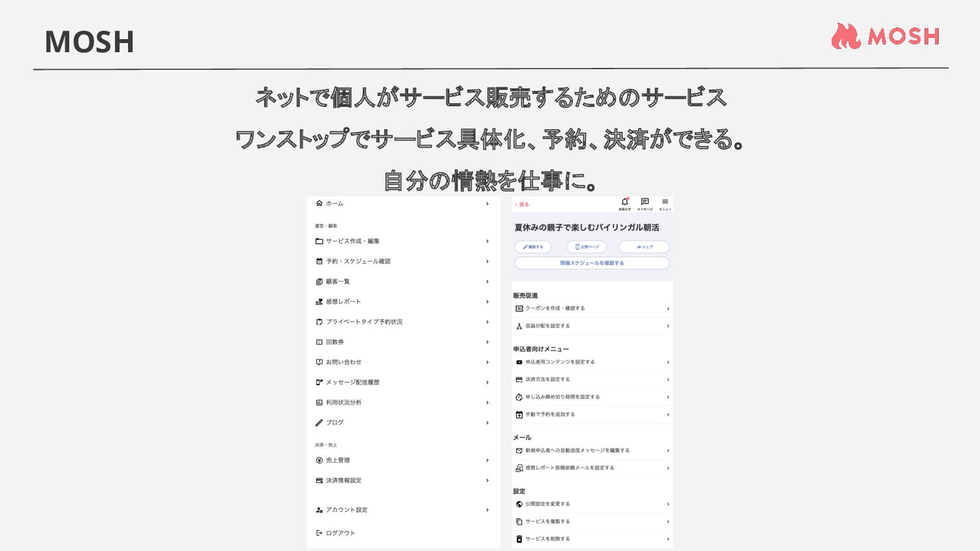Click the exit icon for ログアウト
This screenshot has width=980, height=551.
coord(319,533)
